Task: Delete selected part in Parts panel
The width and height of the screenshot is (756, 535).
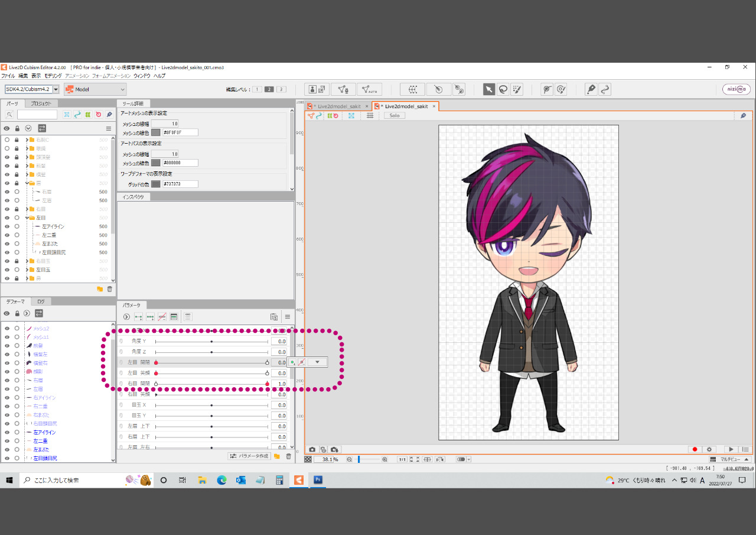Action: [x=109, y=289]
